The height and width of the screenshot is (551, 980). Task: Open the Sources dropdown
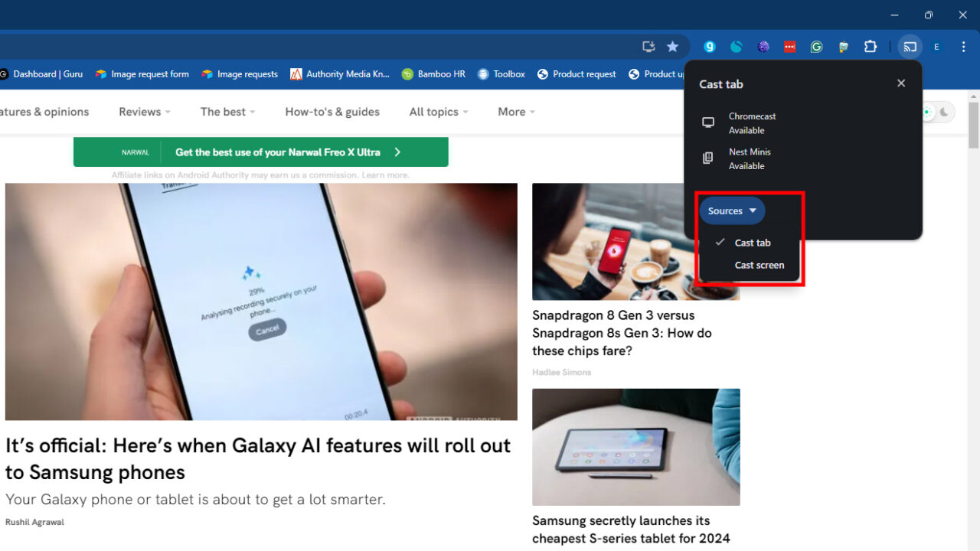pyautogui.click(x=731, y=210)
